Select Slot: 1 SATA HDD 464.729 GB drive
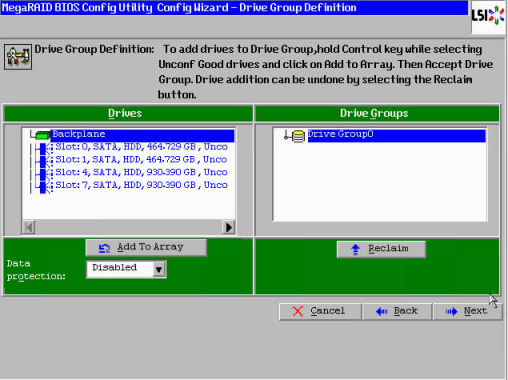 141,159
